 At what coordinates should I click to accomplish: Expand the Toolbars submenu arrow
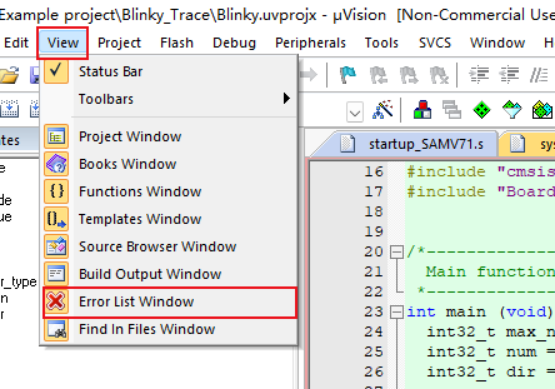286,98
